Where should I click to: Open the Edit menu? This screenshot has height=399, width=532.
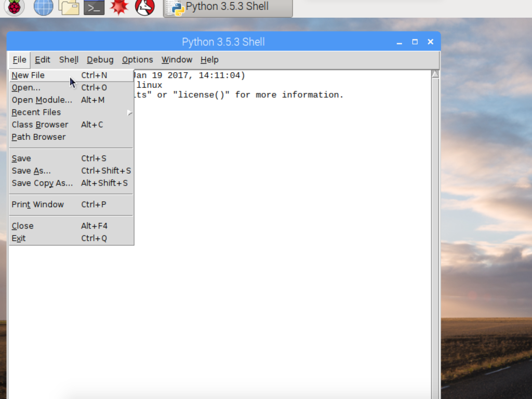pos(43,60)
